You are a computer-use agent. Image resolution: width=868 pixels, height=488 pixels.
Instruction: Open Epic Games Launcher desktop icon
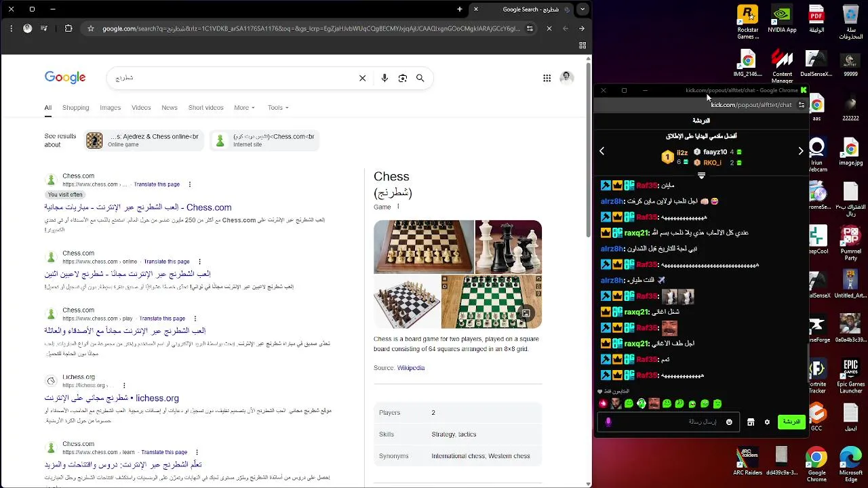(x=850, y=375)
